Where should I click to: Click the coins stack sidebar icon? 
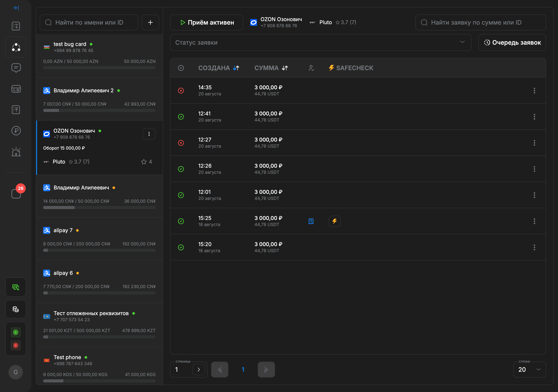coord(16,309)
